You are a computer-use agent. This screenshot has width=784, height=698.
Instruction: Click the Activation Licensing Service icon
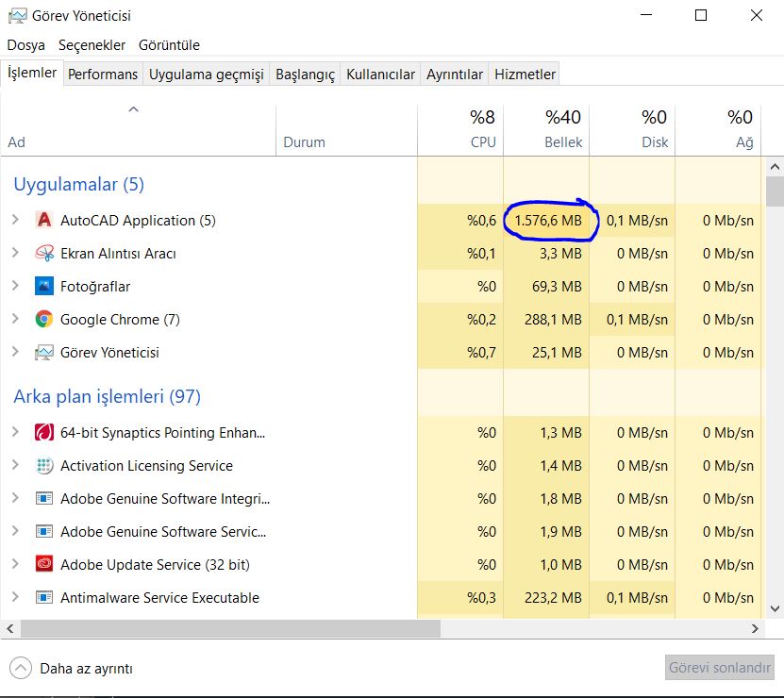click(x=43, y=466)
